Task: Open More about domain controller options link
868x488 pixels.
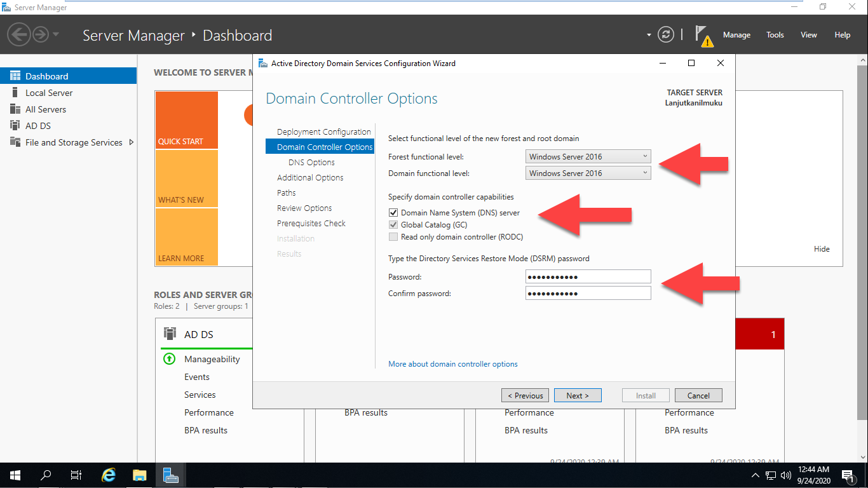Action: pos(453,364)
